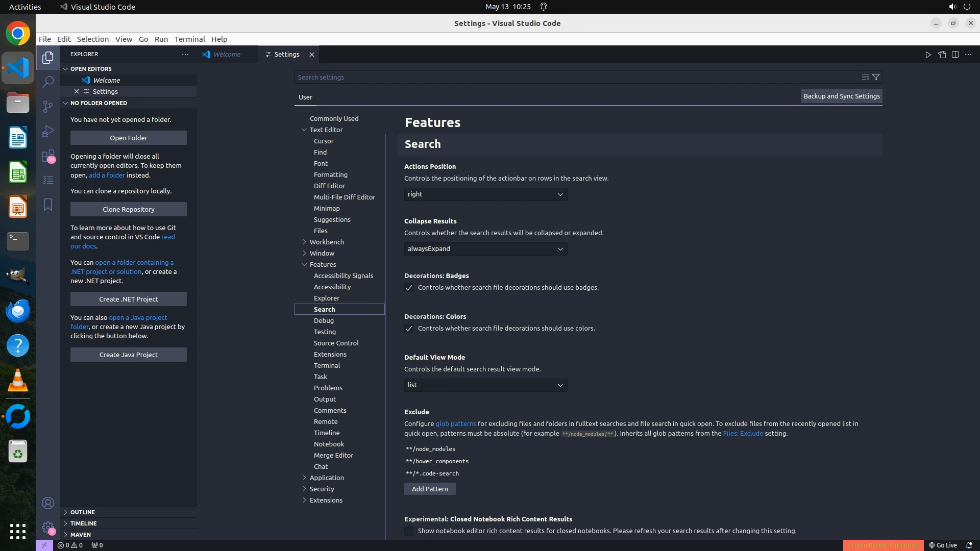The height and width of the screenshot is (551, 980).
Task: Click the filter settings funnel icon
Action: (876, 77)
